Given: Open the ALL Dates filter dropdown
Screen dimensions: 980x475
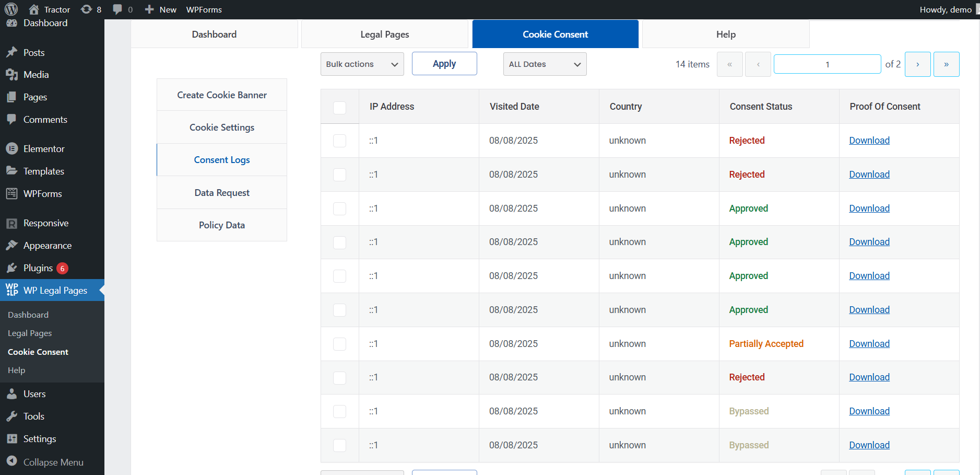Looking at the screenshot, I should [545, 64].
